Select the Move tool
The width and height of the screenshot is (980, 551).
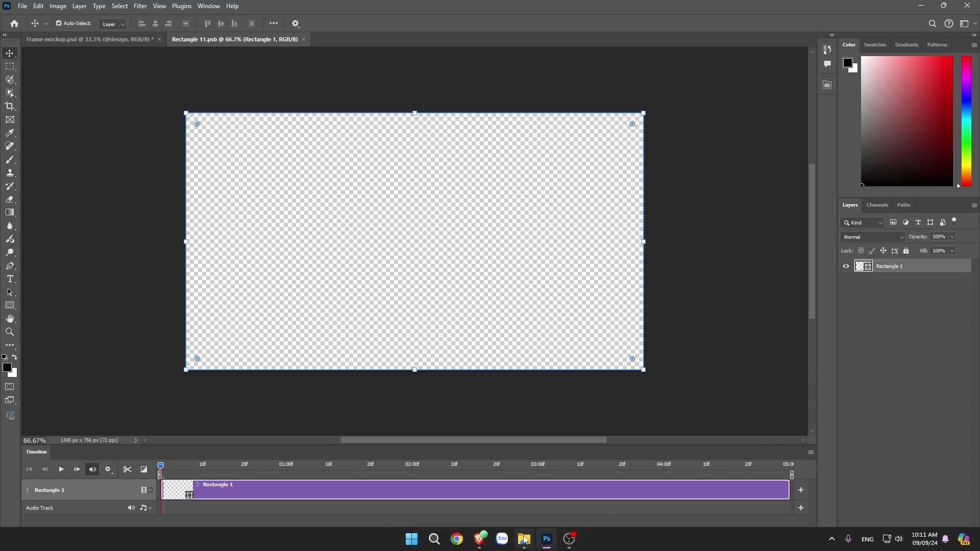point(10,53)
